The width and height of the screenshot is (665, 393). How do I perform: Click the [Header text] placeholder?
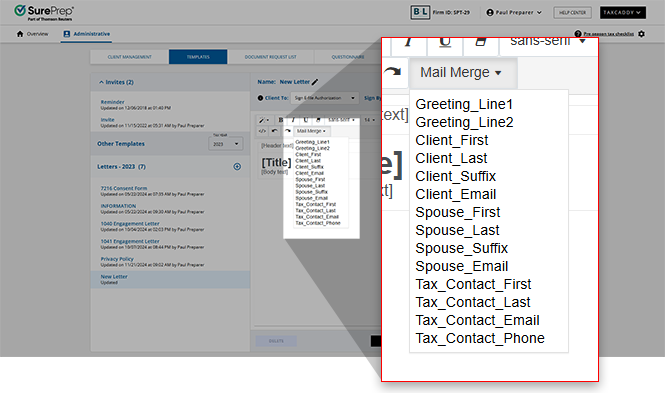coord(277,145)
